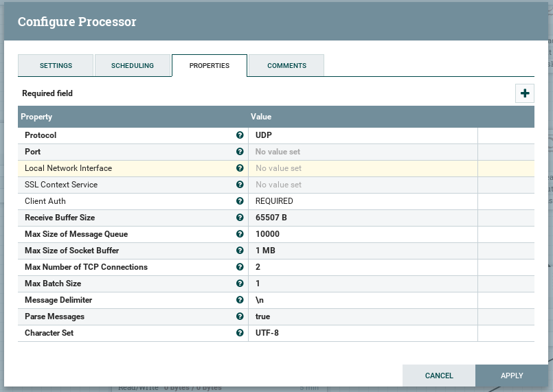The width and height of the screenshot is (553, 392).
Task: Click help icon beside Character Set
Action: click(x=240, y=333)
